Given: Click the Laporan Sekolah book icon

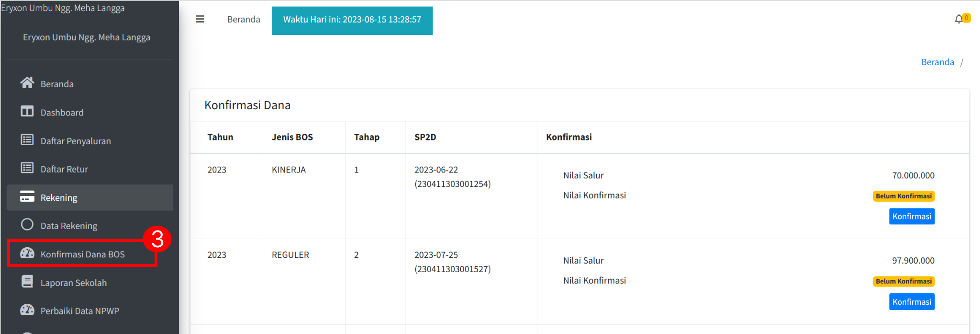Looking at the screenshot, I should click(x=27, y=282).
